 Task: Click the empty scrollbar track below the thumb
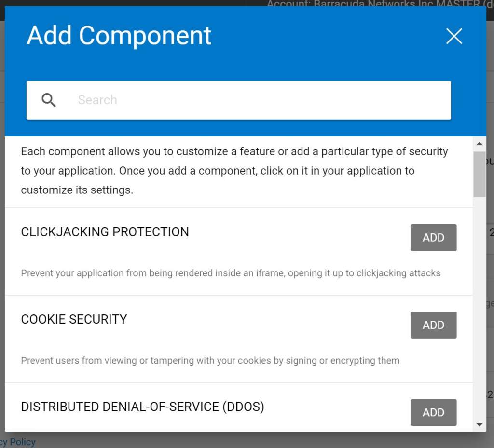tap(479, 309)
